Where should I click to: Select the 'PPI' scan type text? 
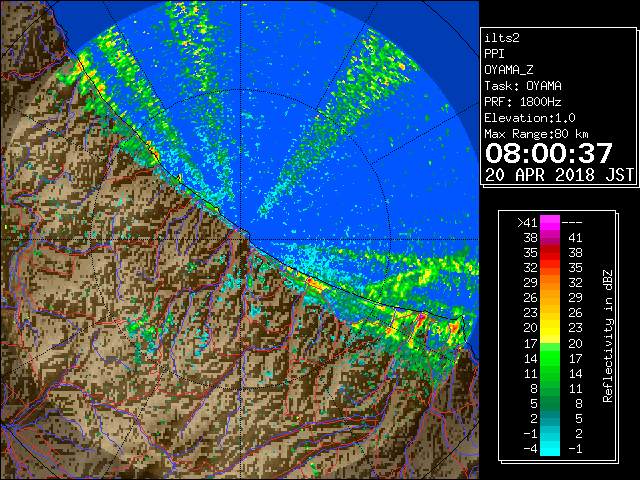tap(494, 54)
